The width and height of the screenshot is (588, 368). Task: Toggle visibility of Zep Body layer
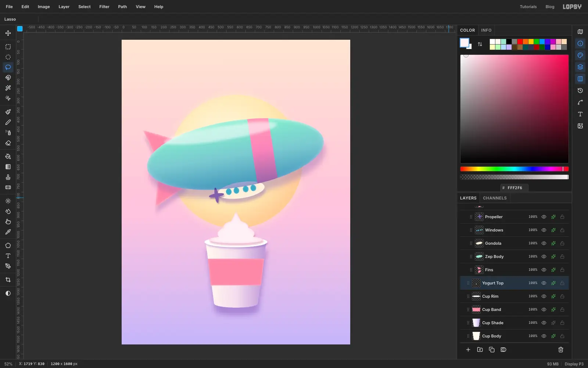[x=544, y=256]
